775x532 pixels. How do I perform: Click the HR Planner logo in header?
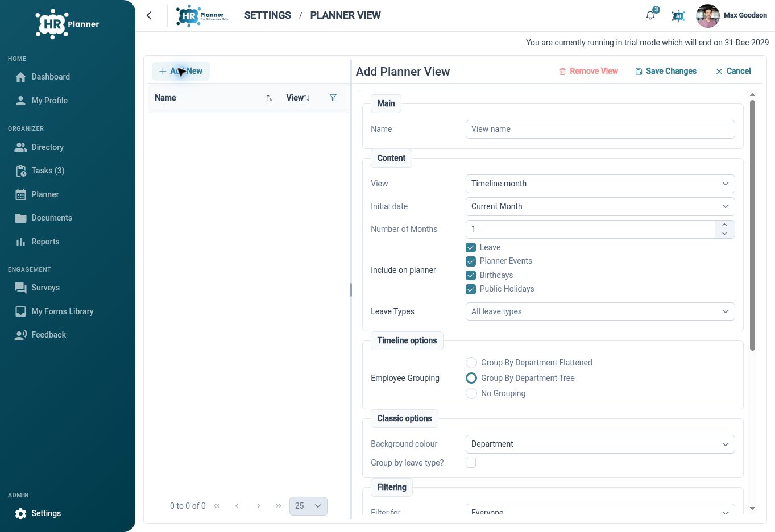pos(202,15)
